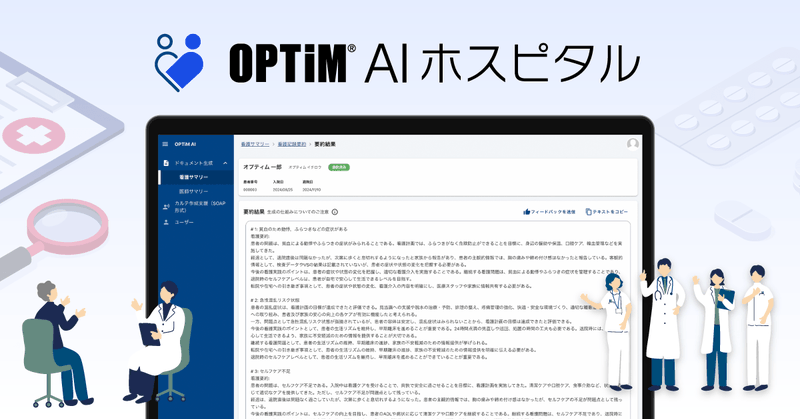Click the 入院日 label

click(278, 182)
